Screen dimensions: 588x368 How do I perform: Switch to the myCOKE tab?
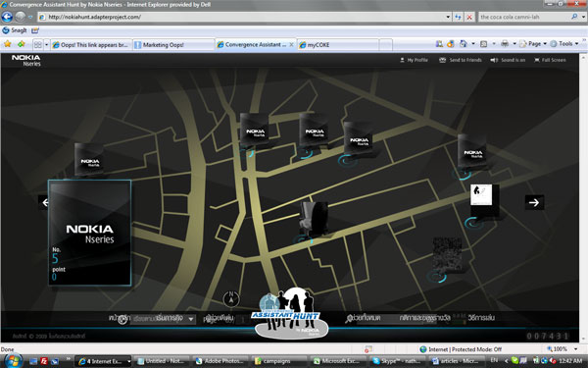[337, 45]
